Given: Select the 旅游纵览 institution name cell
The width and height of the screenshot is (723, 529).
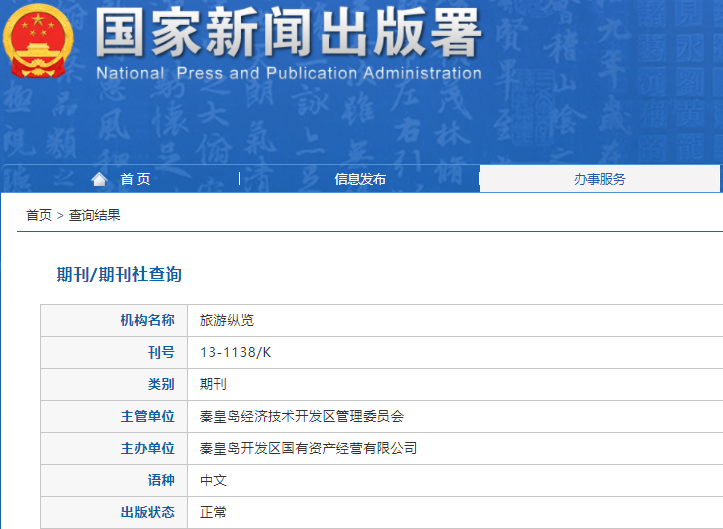Looking at the screenshot, I should tap(227, 320).
